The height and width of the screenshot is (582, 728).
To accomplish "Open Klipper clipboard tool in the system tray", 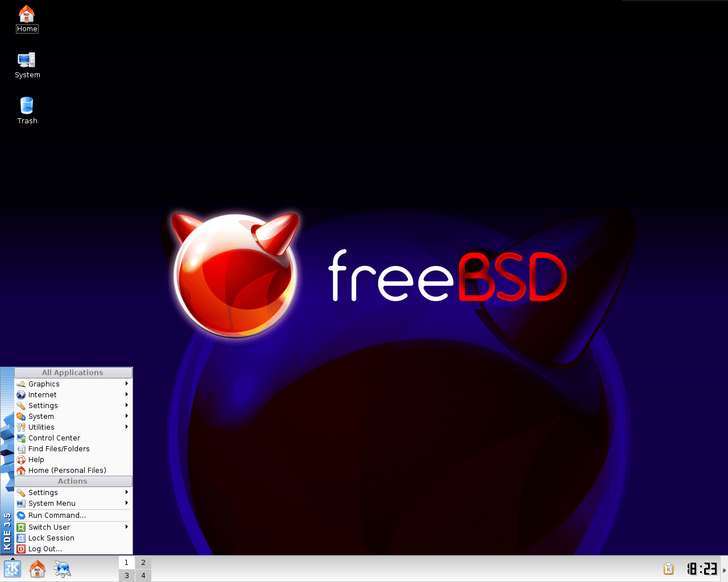I will [668, 568].
